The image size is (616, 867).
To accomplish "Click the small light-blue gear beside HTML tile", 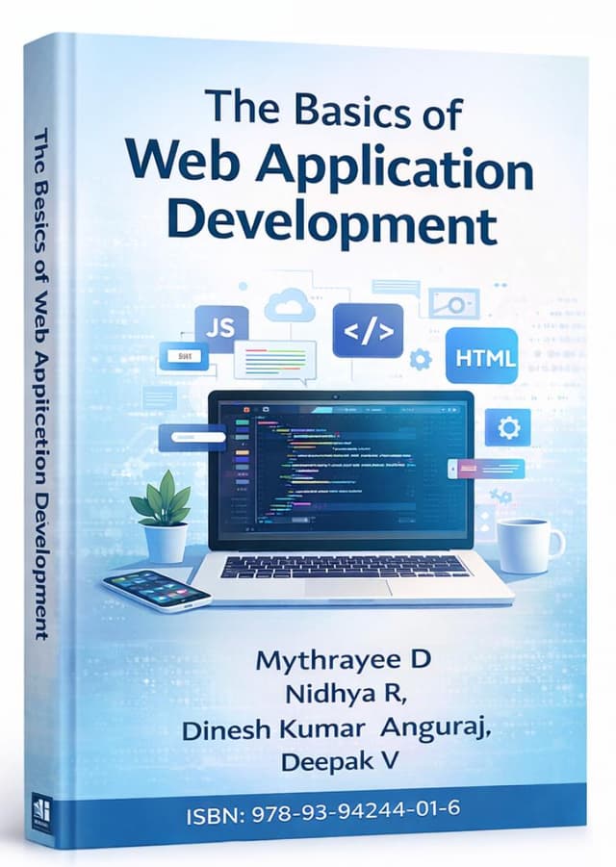I will point(421,360).
